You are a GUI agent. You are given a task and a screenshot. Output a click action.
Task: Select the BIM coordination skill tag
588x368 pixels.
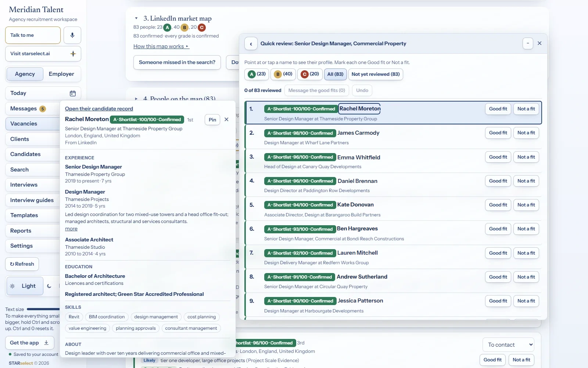[x=107, y=317]
